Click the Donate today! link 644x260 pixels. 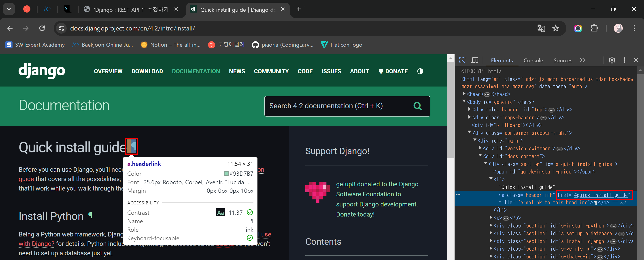(355, 214)
